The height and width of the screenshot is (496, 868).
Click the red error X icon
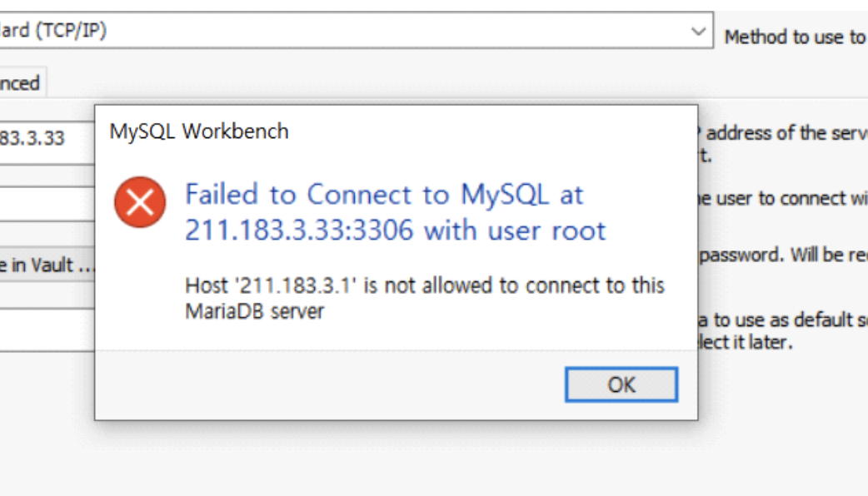(140, 202)
